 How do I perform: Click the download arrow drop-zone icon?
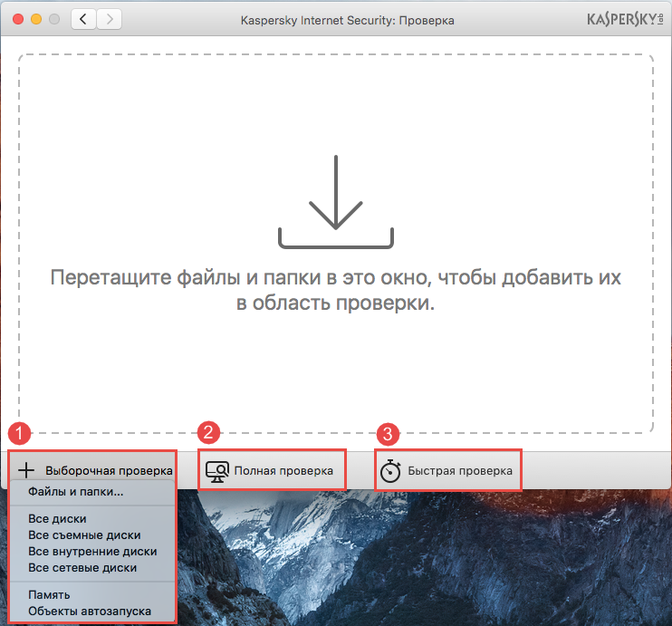[336, 201]
